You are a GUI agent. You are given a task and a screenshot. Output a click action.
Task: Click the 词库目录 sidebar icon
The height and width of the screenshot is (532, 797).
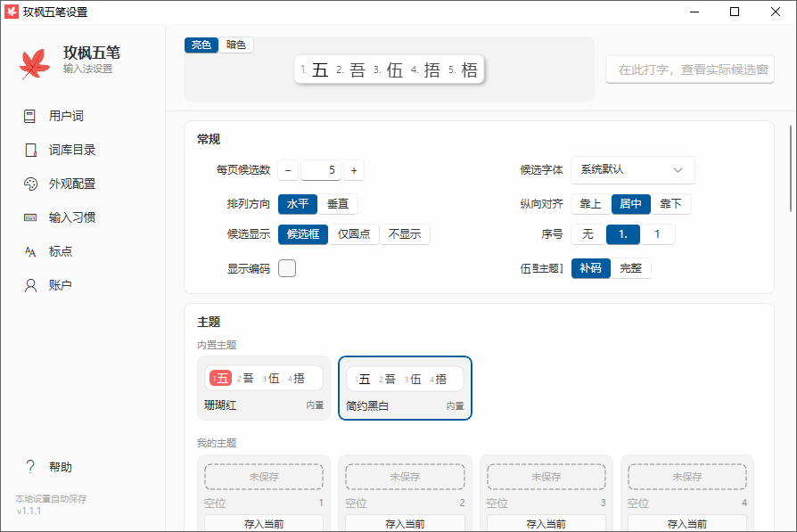coord(30,150)
